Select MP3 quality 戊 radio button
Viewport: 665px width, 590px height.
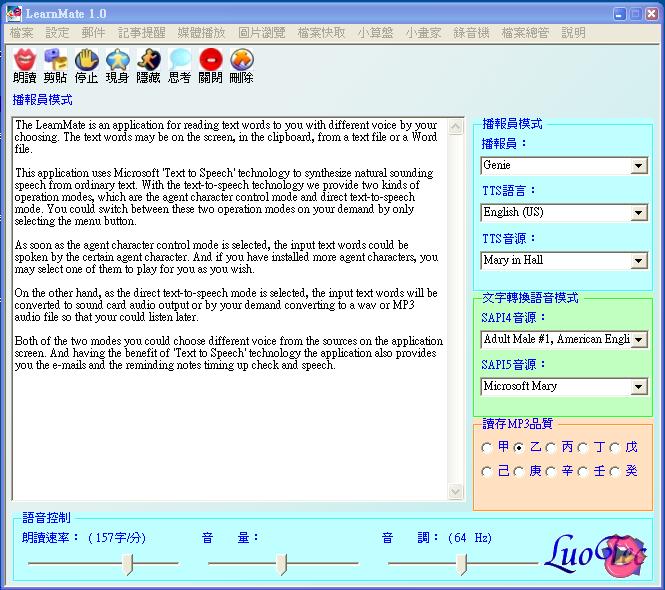pos(615,447)
